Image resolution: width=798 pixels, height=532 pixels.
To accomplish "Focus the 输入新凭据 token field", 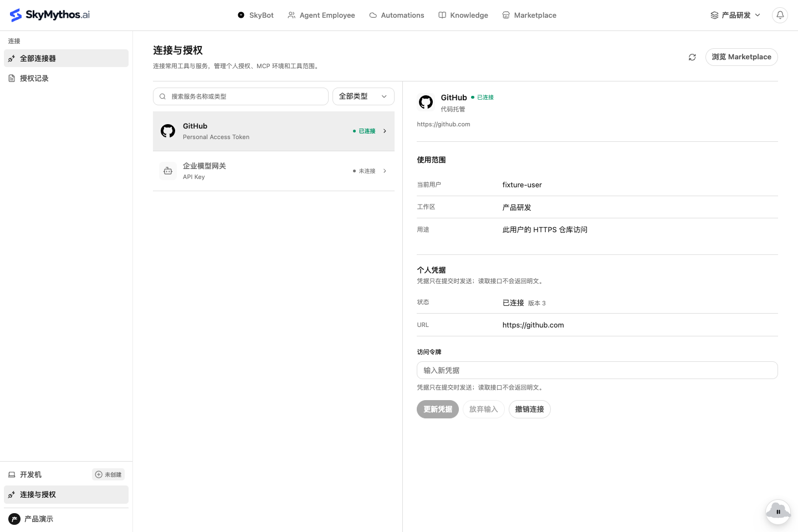I will pyautogui.click(x=597, y=370).
